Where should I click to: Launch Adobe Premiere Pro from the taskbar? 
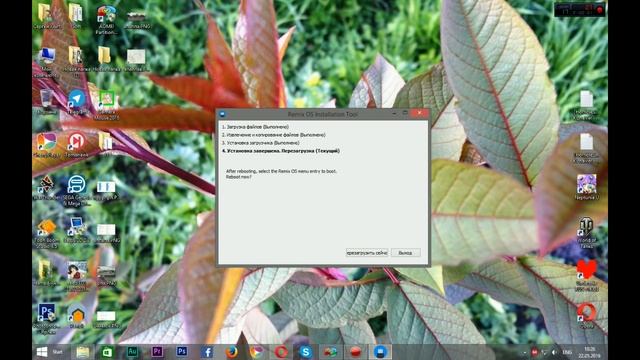pos(157,352)
